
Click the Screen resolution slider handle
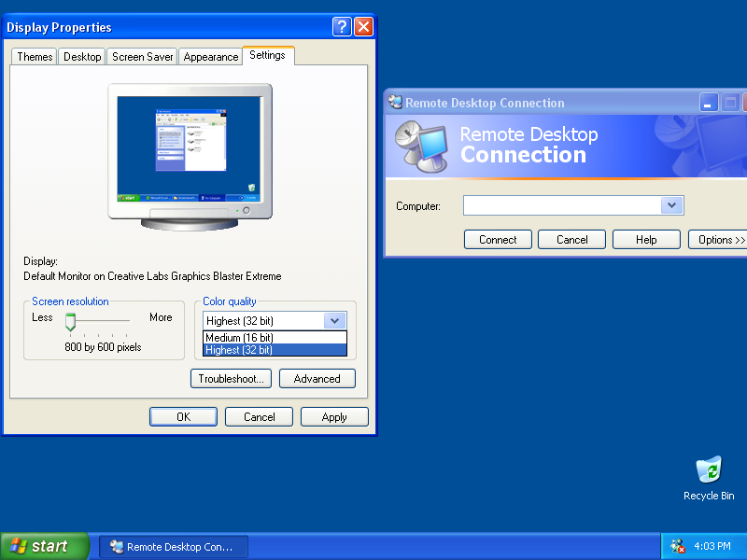[x=71, y=322]
